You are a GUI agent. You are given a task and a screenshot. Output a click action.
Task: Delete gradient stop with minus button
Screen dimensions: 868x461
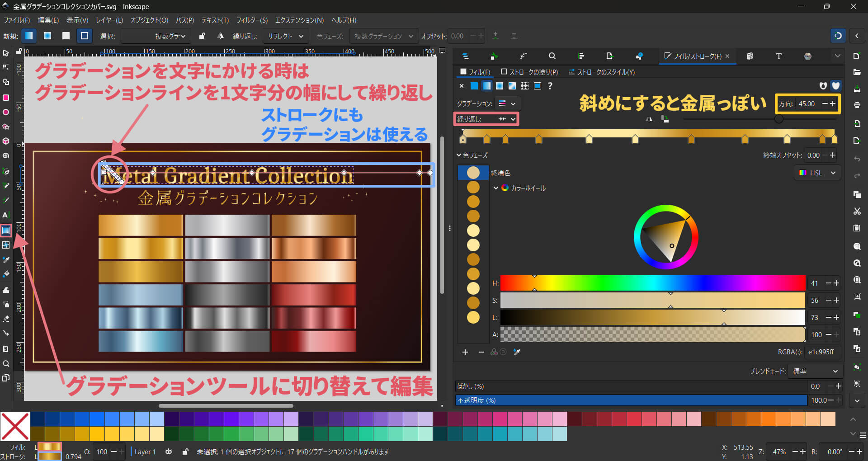pos(481,352)
